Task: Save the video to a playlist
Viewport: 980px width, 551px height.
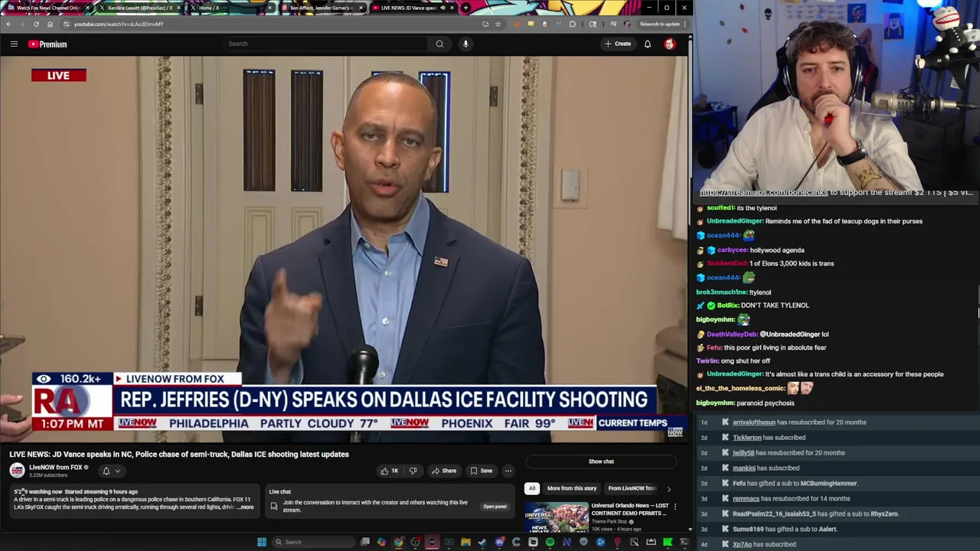Action: [482, 471]
